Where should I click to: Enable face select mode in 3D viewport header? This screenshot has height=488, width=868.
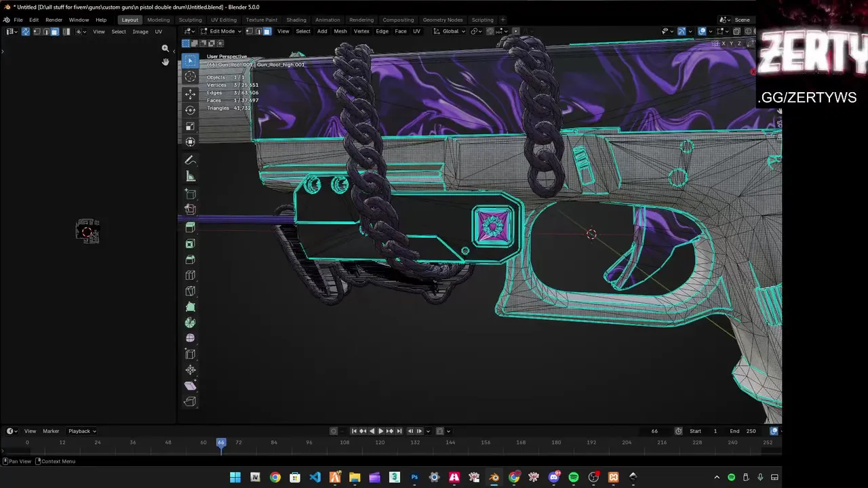(x=267, y=31)
